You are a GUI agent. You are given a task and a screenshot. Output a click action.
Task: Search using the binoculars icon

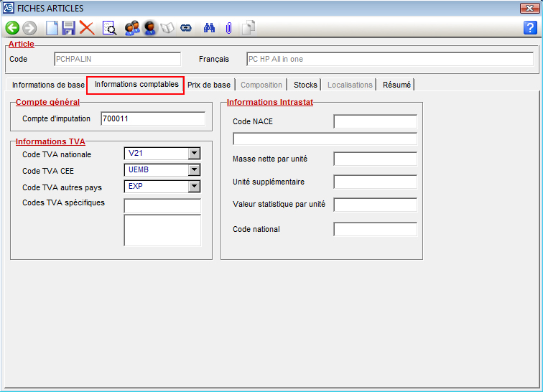tap(210, 28)
